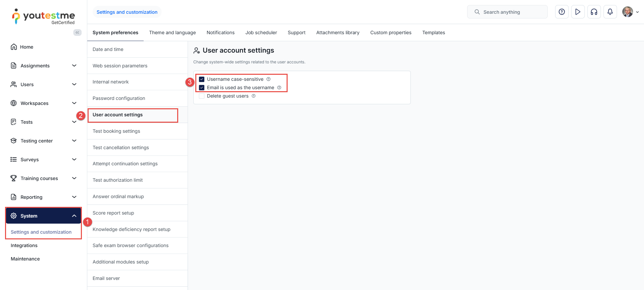Open Password configuration settings
This screenshot has height=290, width=644.
(x=119, y=98)
